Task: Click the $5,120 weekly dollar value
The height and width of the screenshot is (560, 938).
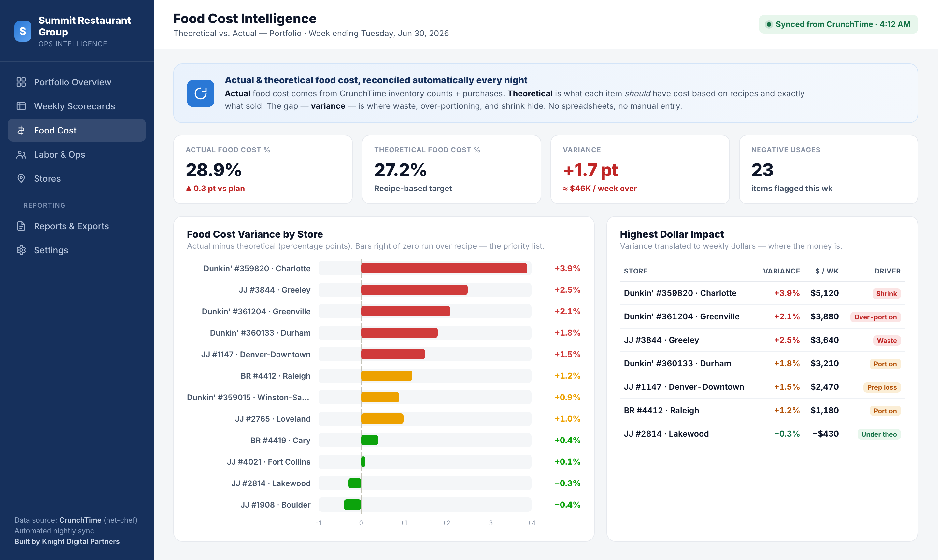Action: [x=824, y=293]
